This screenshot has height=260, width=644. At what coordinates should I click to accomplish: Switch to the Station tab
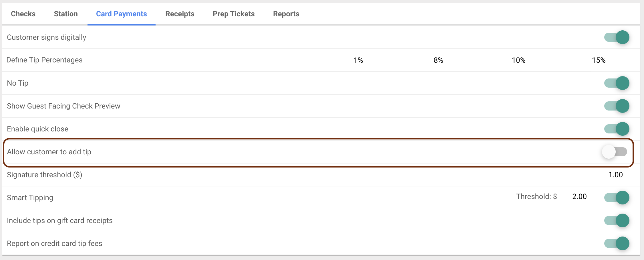click(x=66, y=14)
